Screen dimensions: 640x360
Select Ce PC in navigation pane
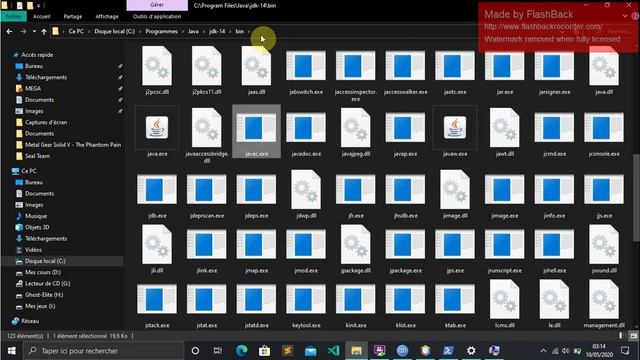coord(29,171)
